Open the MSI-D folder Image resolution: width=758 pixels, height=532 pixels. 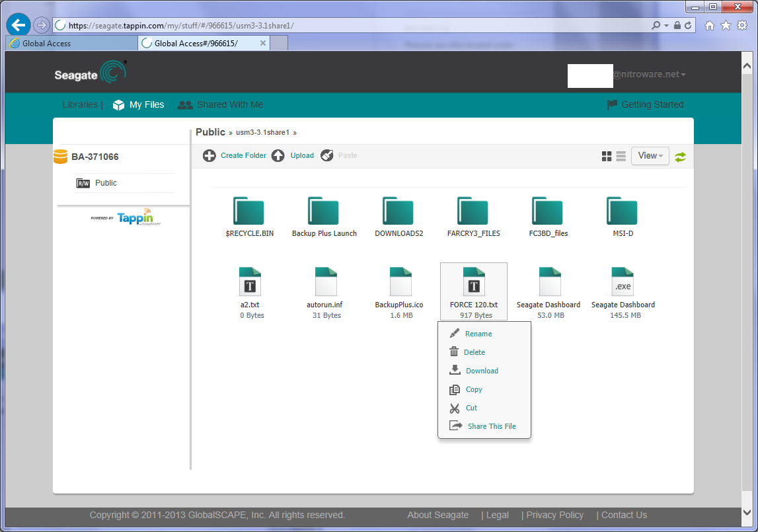pos(622,211)
